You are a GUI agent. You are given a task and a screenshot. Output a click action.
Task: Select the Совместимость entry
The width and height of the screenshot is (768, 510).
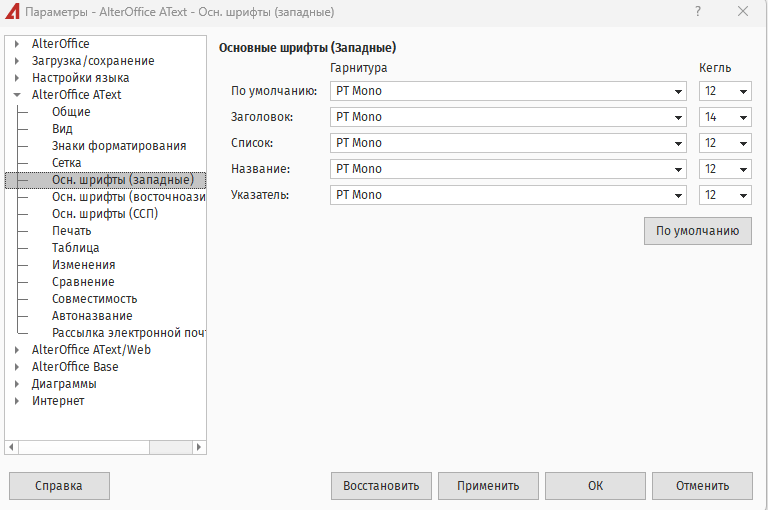(94, 299)
